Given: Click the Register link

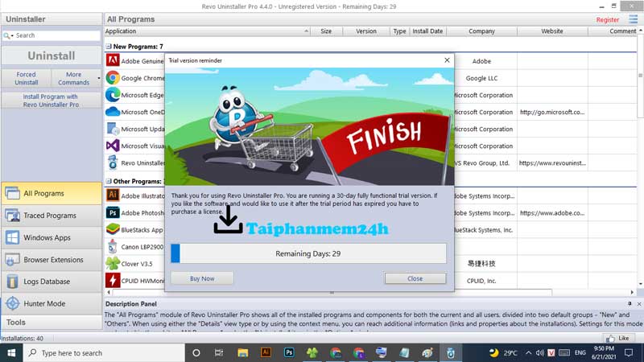Looking at the screenshot, I should click(x=608, y=19).
